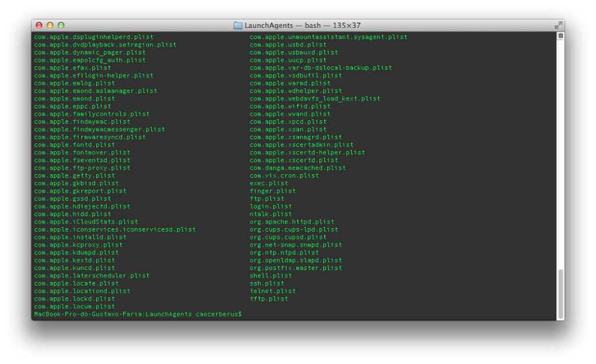This screenshot has width=596, height=364.
Task: Click the LaunchAgents folder icon in title bar
Action: coord(238,25)
